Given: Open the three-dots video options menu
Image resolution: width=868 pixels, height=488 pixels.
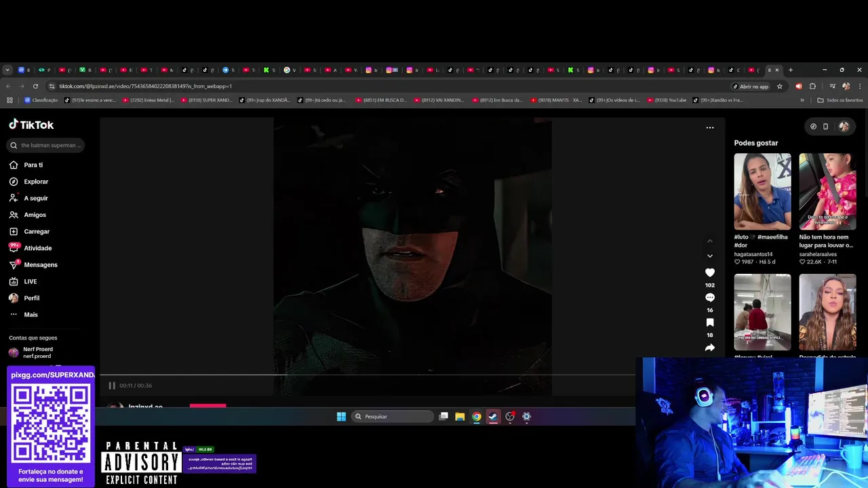Looking at the screenshot, I should [x=710, y=127].
